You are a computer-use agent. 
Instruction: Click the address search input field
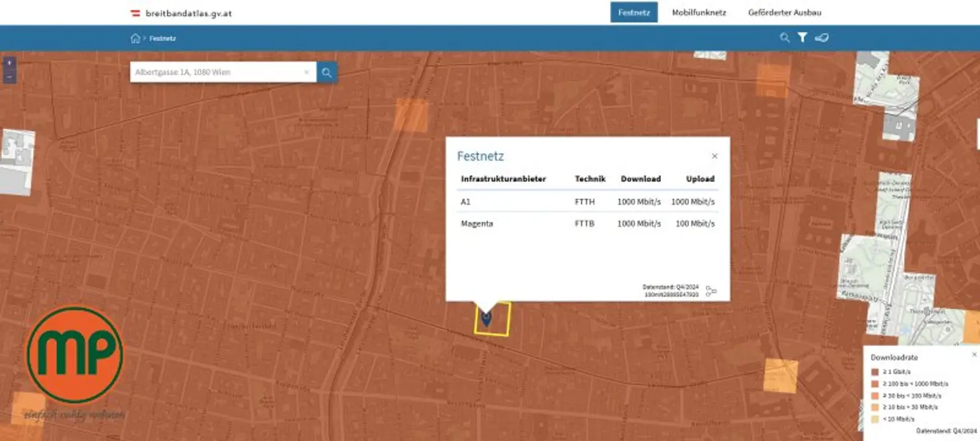217,72
